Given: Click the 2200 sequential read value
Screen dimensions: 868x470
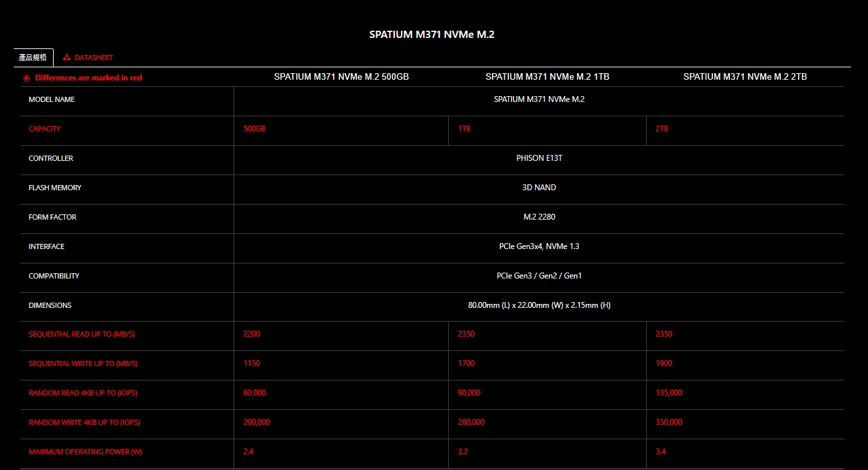Looking at the screenshot, I should (251, 334).
